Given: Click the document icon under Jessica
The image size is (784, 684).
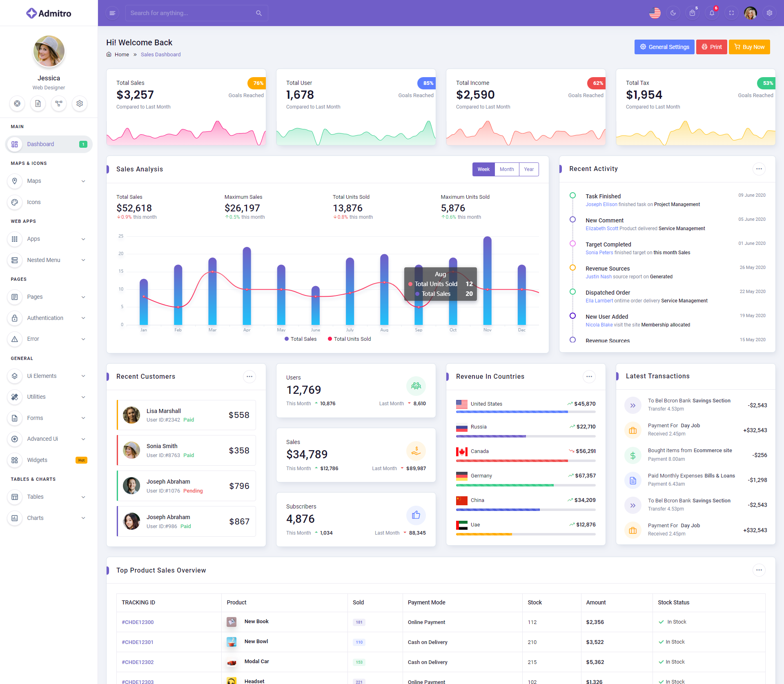Looking at the screenshot, I should click(38, 104).
